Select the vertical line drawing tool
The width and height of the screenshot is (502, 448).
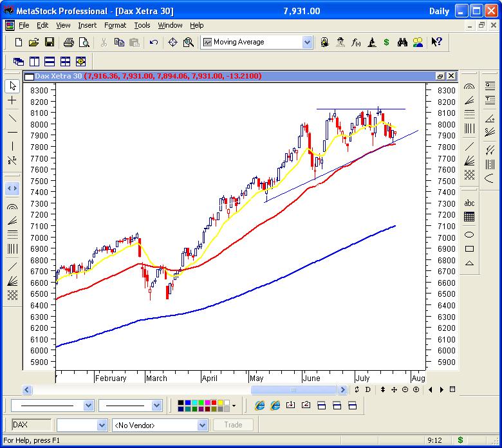[x=12, y=146]
